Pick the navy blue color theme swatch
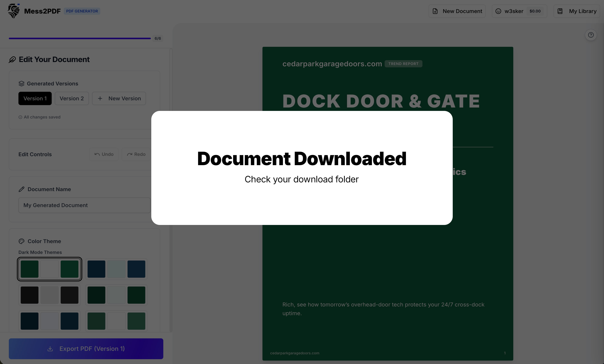The image size is (604, 364). click(116, 269)
